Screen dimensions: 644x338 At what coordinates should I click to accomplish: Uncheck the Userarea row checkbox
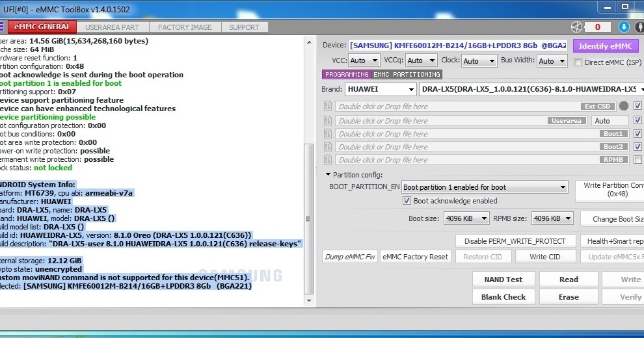click(x=637, y=120)
